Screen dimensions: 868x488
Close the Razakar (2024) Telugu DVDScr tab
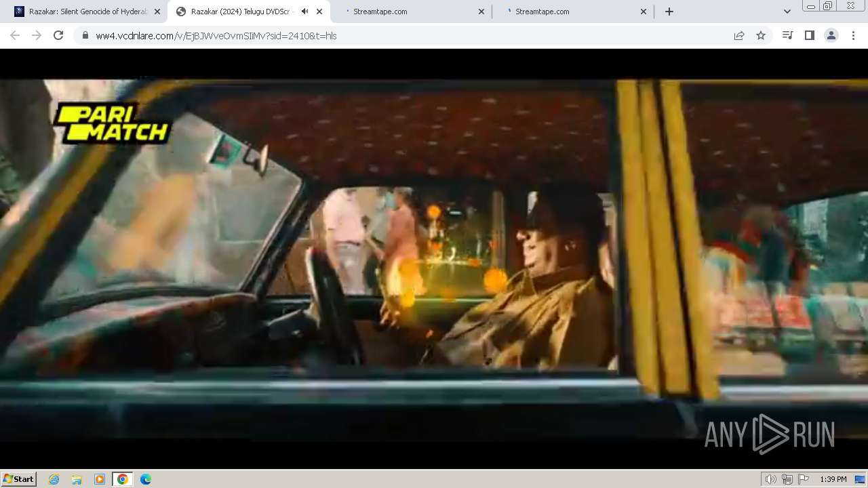319,12
